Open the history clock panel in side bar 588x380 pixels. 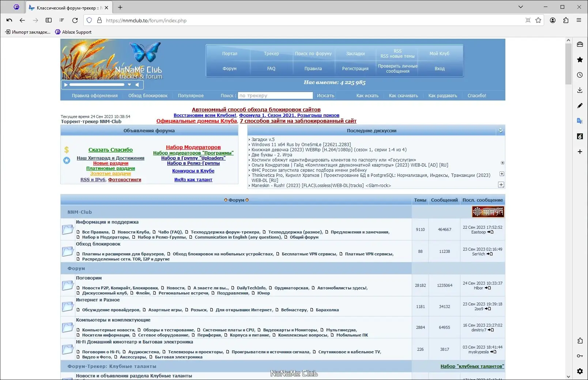pyautogui.click(x=580, y=75)
